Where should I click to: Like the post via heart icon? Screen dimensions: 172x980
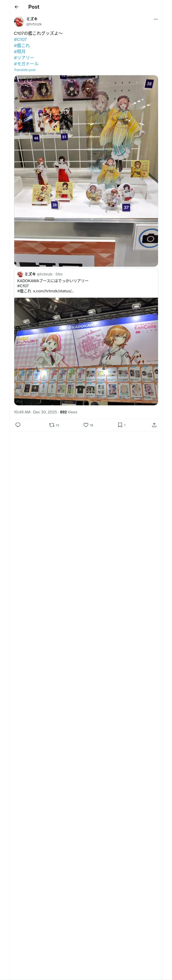pos(86,425)
